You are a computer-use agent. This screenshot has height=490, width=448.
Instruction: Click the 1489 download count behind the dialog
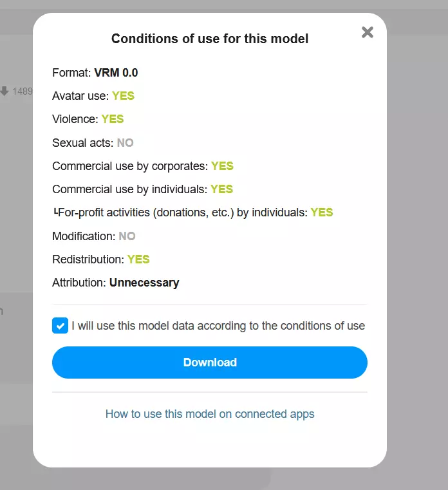coord(23,91)
